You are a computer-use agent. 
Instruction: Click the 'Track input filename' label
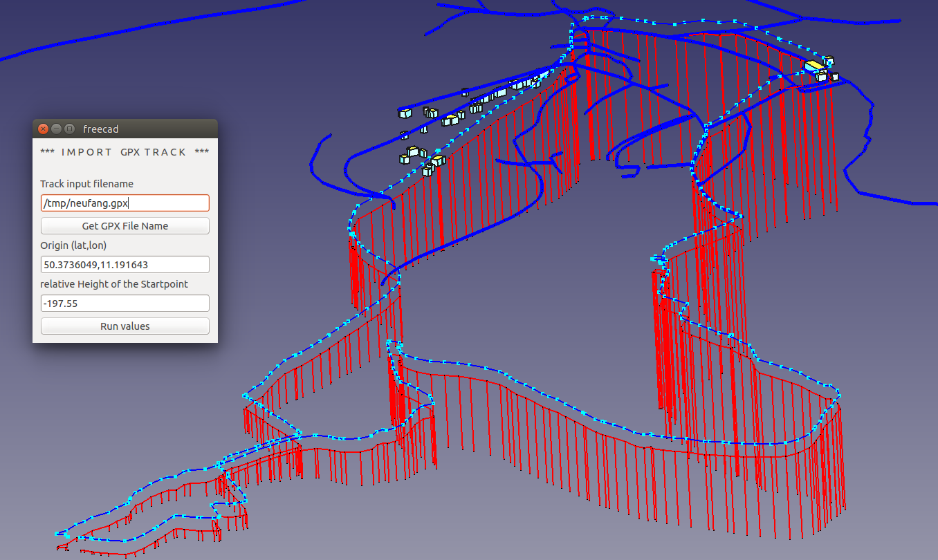click(87, 184)
